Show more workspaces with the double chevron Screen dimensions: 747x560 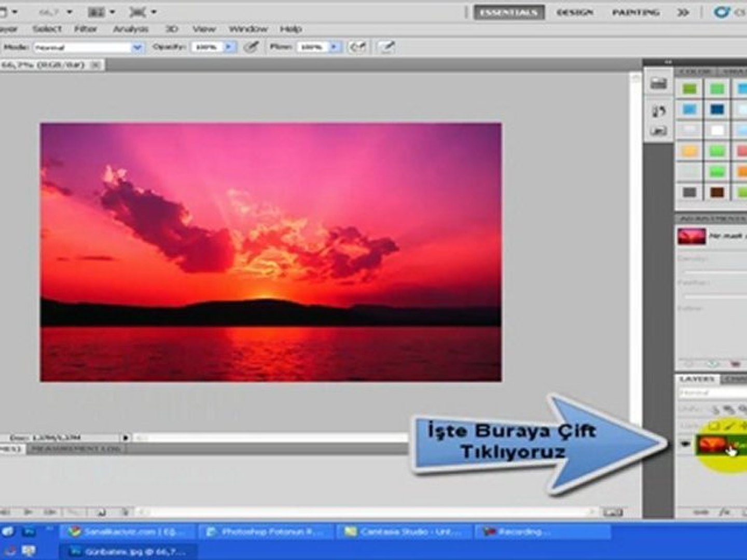coord(683,12)
